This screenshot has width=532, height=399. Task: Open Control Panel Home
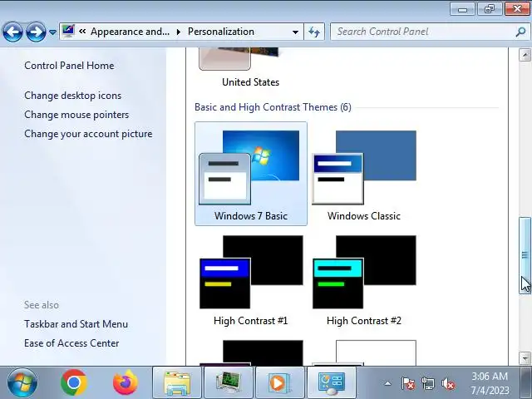coord(69,66)
